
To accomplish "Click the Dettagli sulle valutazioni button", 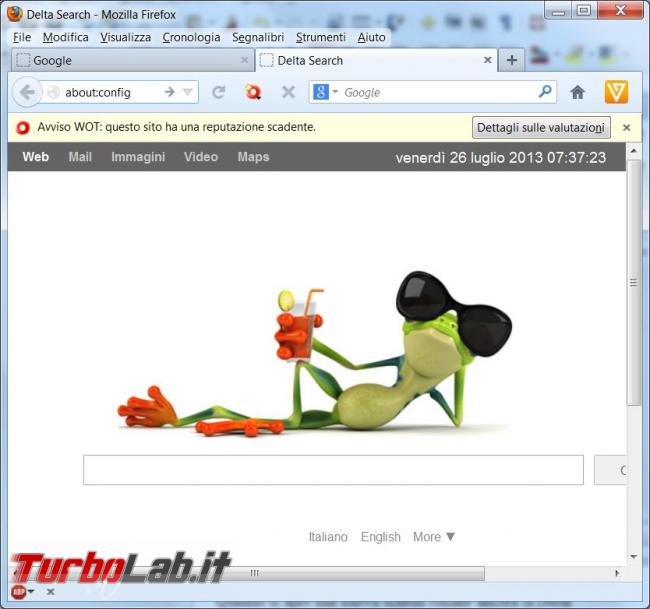I will point(541,128).
